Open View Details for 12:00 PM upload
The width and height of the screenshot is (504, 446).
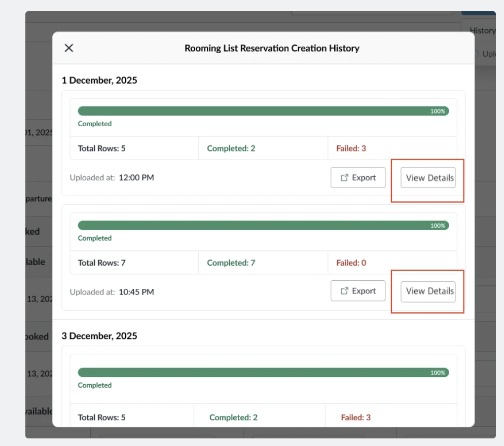tap(428, 177)
